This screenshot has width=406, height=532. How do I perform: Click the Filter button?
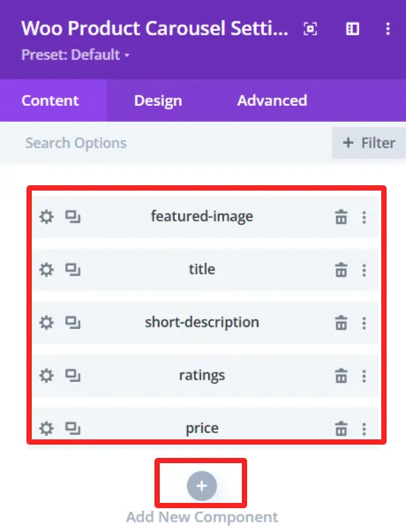point(369,143)
